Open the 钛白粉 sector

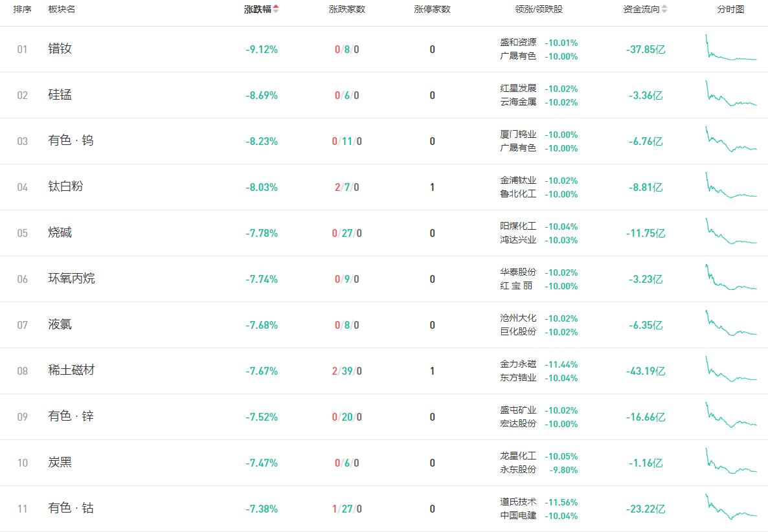pyautogui.click(x=65, y=186)
